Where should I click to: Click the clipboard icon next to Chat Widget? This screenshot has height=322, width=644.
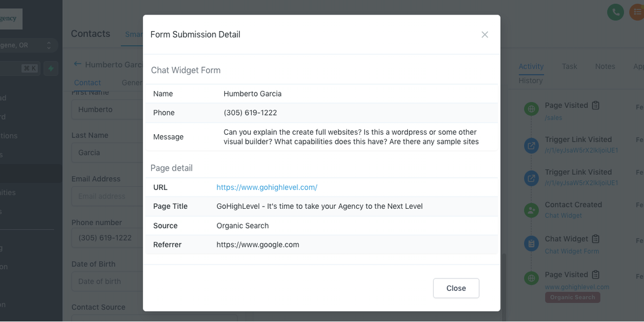[595, 239]
